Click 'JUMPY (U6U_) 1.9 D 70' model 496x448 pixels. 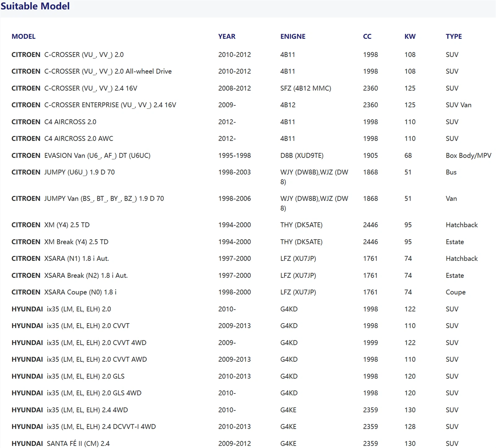click(79, 172)
